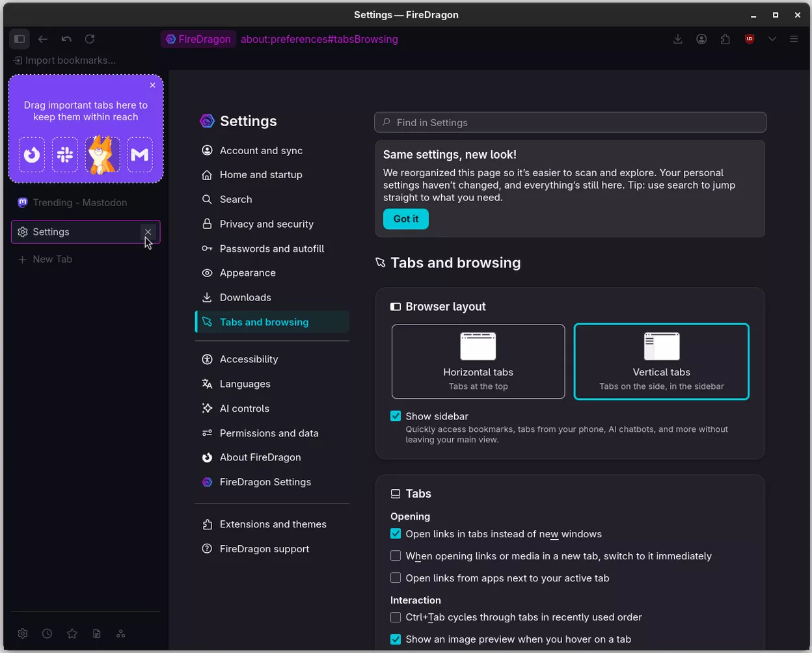The image size is (812, 653).
Task: Enable Ctrl+Tab cycles through tabs option
Action: point(396,617)
